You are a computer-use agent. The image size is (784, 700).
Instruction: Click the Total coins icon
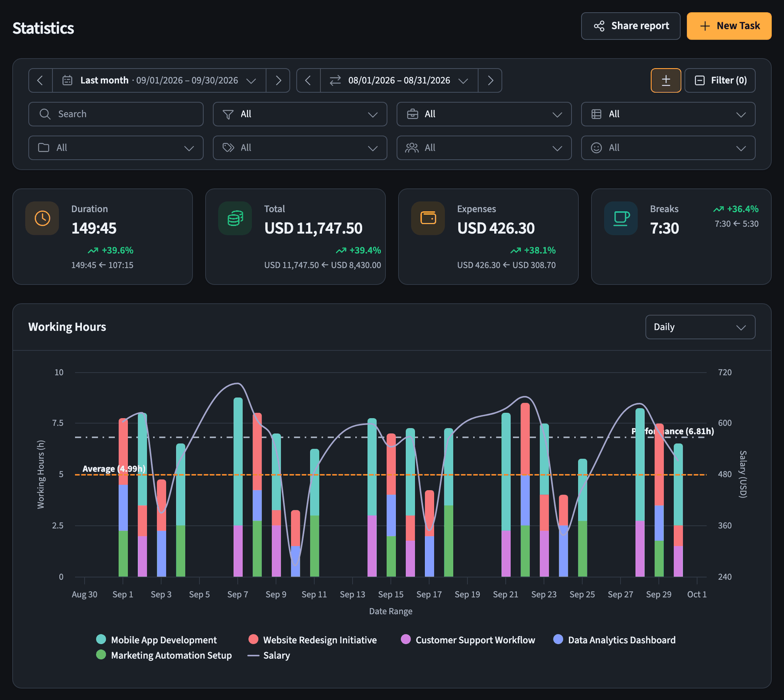point(235,218)
